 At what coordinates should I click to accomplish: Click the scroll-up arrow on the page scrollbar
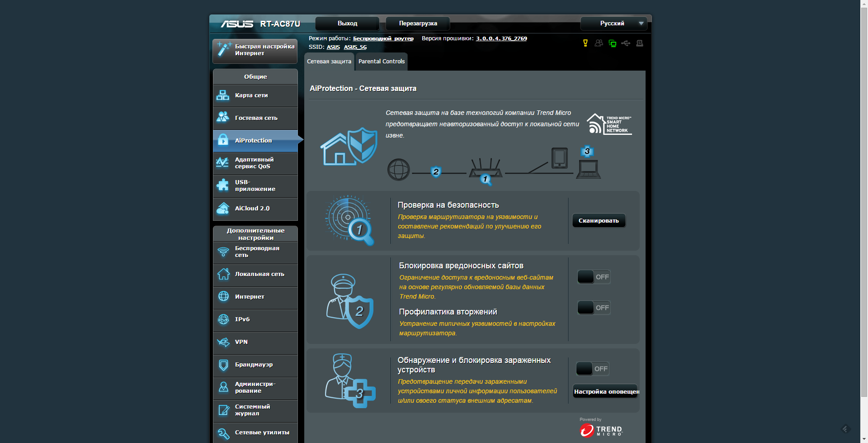point(864,4)
